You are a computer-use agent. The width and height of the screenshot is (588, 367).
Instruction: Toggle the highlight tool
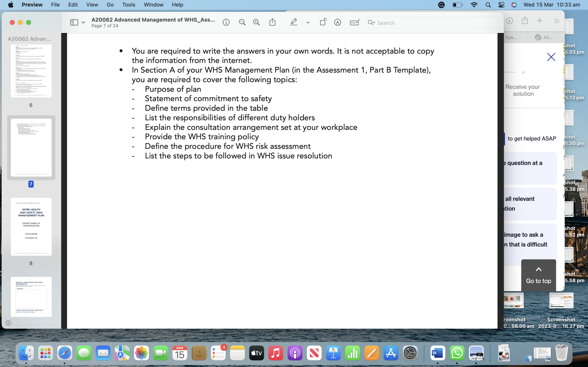(x=294, y=22)
